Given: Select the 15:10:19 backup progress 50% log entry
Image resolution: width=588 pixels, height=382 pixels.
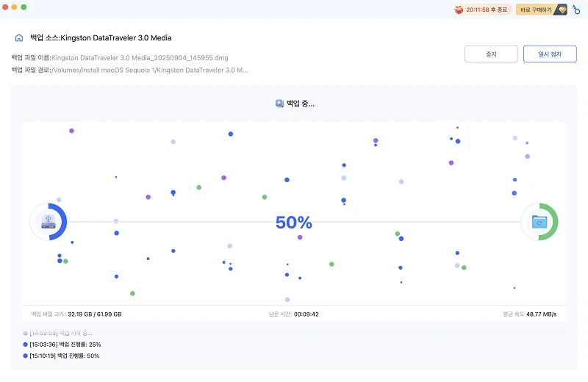Looking at the screenshot, I should tap(65, 356).
